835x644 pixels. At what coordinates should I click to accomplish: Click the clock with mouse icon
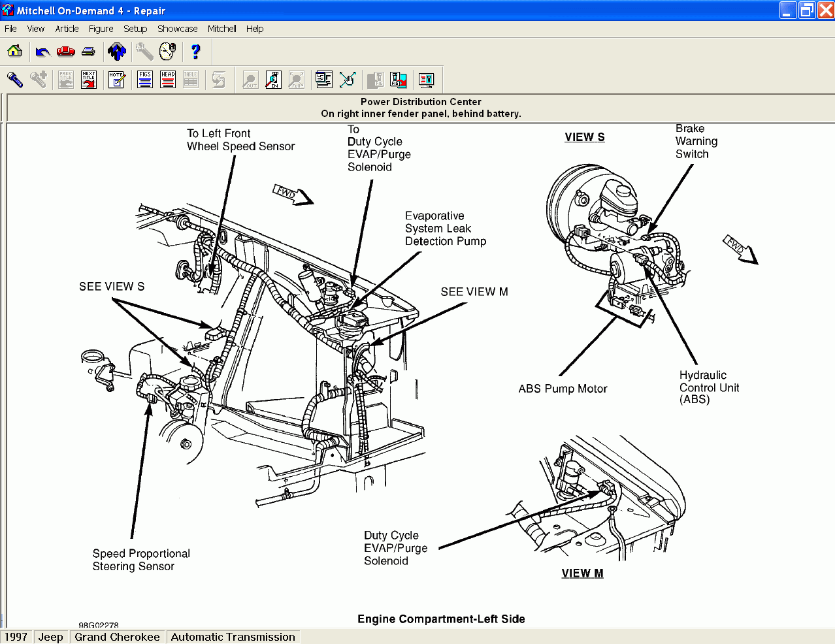(168, 51)
